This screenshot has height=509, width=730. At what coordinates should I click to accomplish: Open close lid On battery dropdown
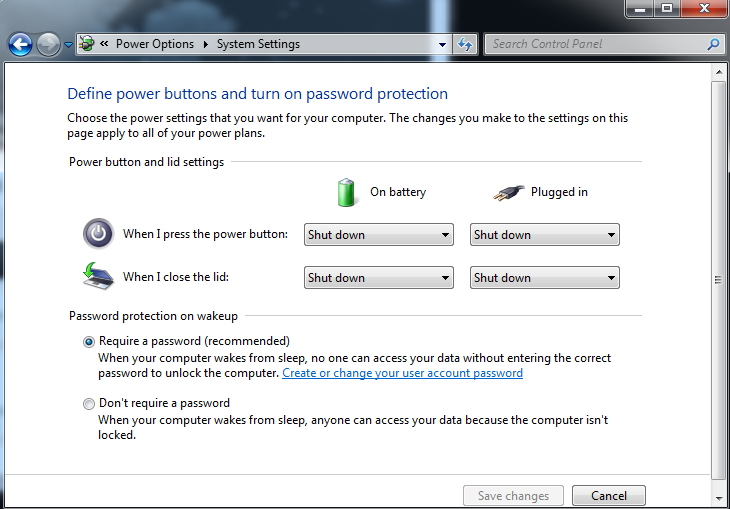click(x=379, y=278)
